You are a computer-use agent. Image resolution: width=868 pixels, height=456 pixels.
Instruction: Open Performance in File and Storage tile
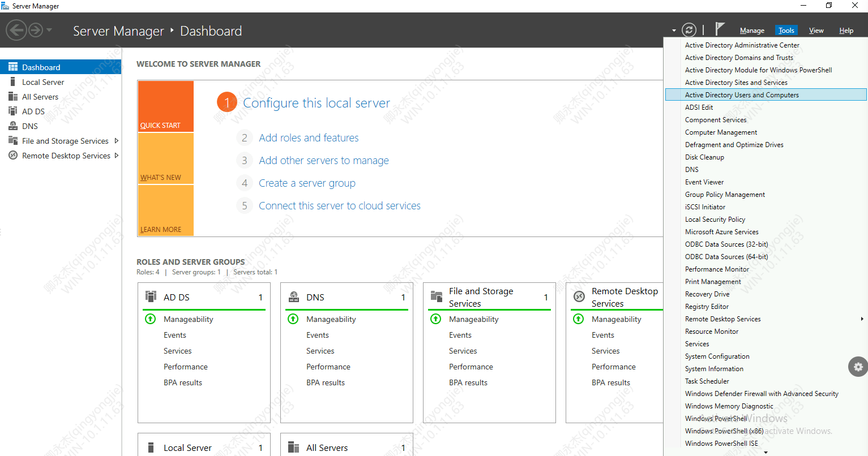(x=471, y=367)
